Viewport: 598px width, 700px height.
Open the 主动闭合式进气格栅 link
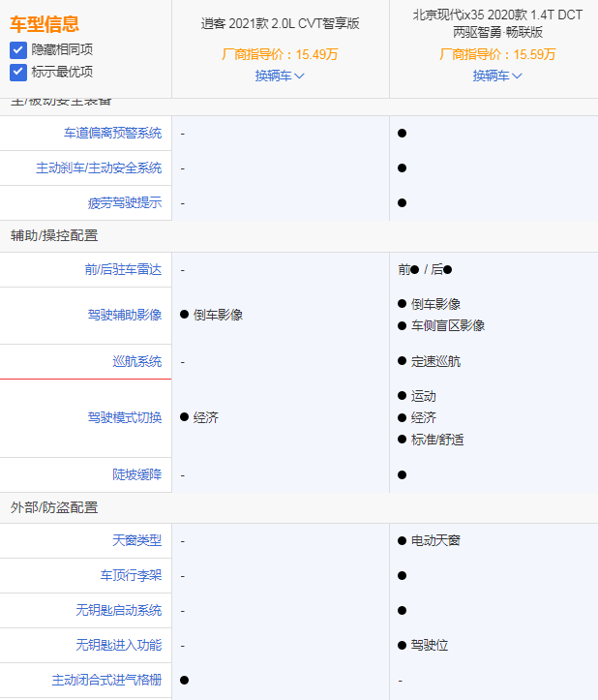(x=106, y=680)
